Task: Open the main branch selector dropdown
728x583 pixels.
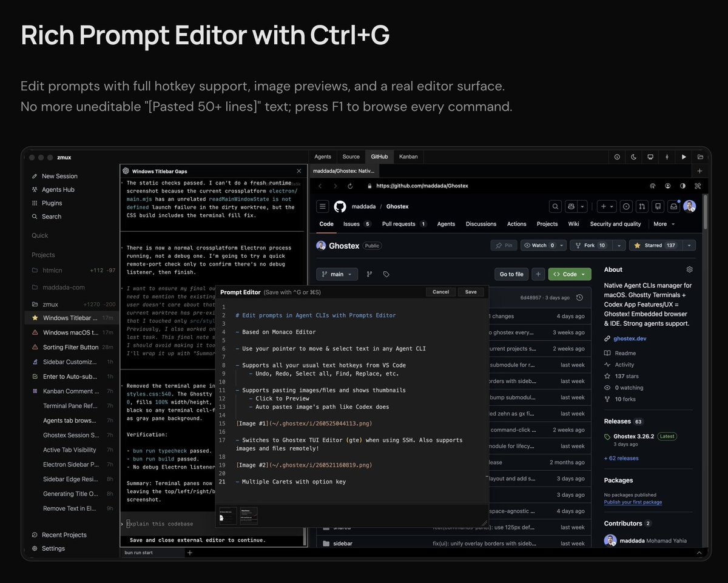Action: click(x=337, y=274)
